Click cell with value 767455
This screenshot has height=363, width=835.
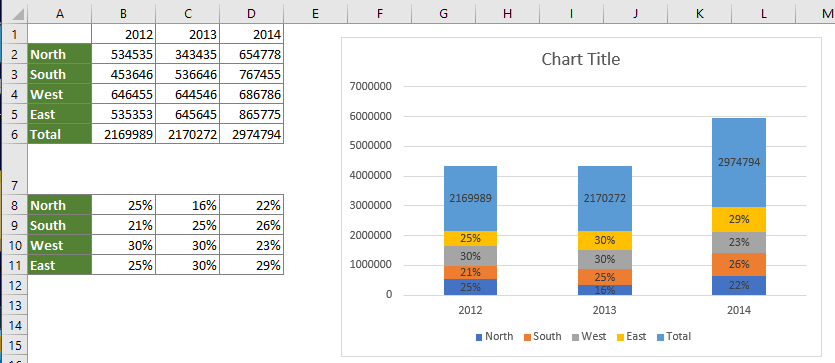[x=251, y=75]
